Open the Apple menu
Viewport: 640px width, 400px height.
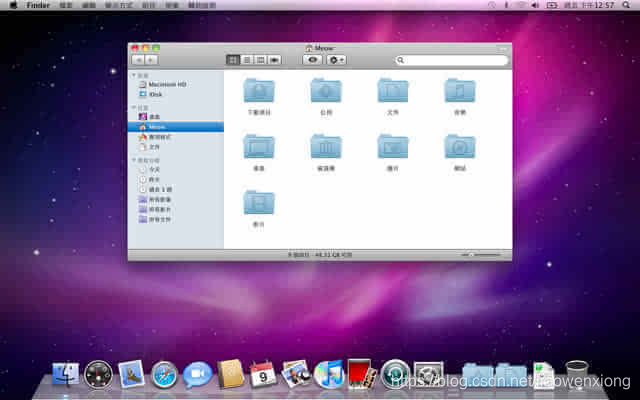click(13, 5)
